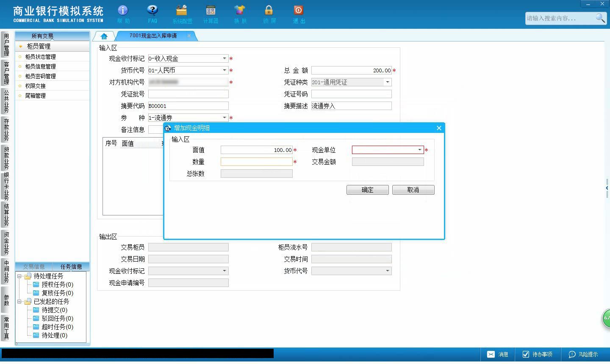Switch to the 任务信息 tab
This screenshot has height=364, width=610.
click(71, 267)
